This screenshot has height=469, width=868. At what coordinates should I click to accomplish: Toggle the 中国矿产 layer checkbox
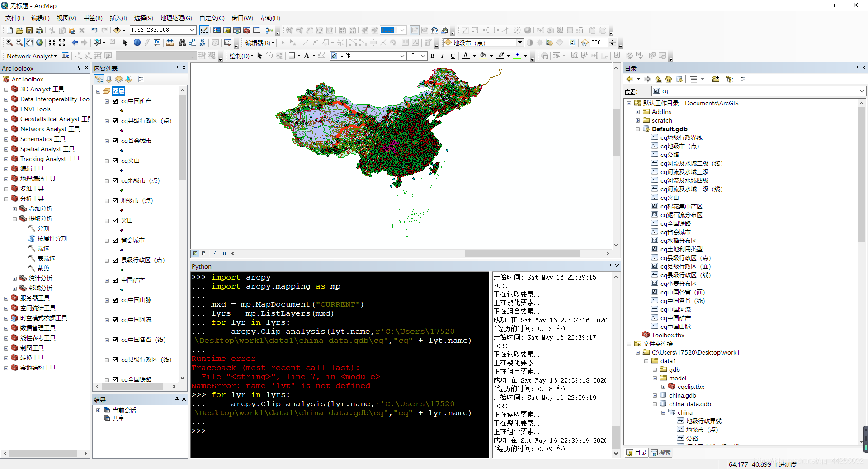click(x=115, y=280)
